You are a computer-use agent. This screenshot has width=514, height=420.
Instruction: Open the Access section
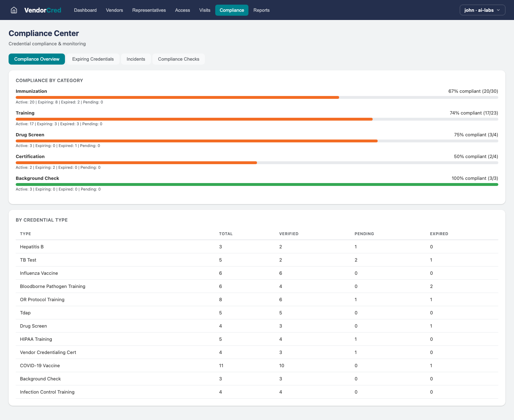[182, 10]
